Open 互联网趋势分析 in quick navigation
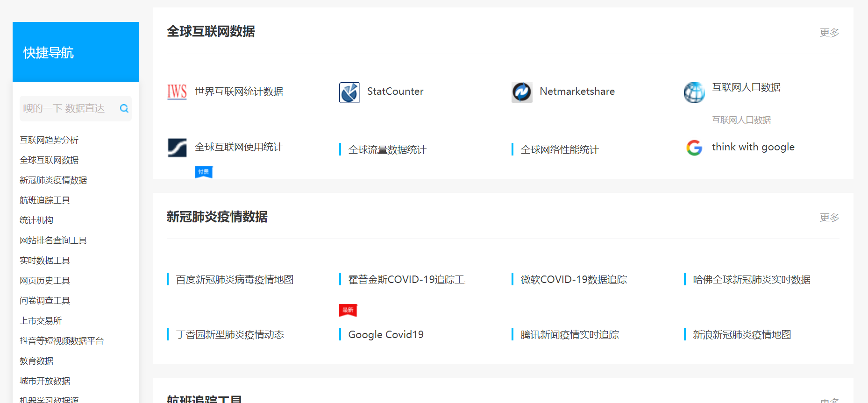Image resolution: width=868 pixels, height=403 pixels. [49, 140]
